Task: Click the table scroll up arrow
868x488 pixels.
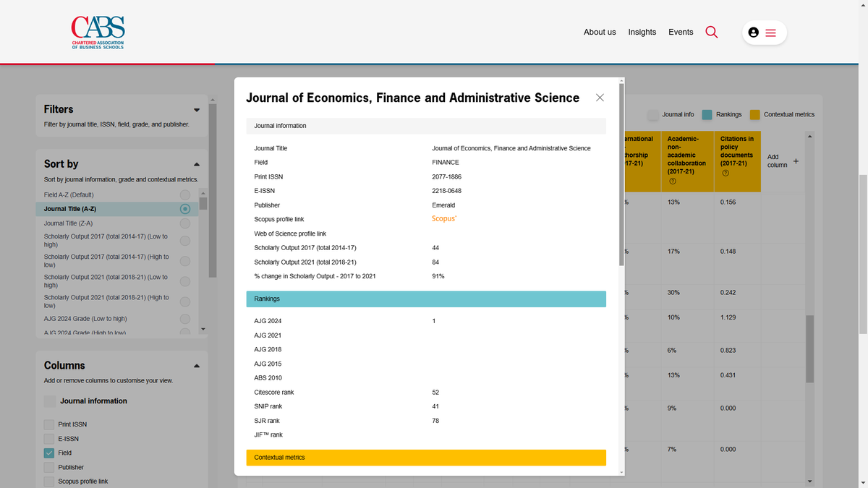Action: (809, 136)
